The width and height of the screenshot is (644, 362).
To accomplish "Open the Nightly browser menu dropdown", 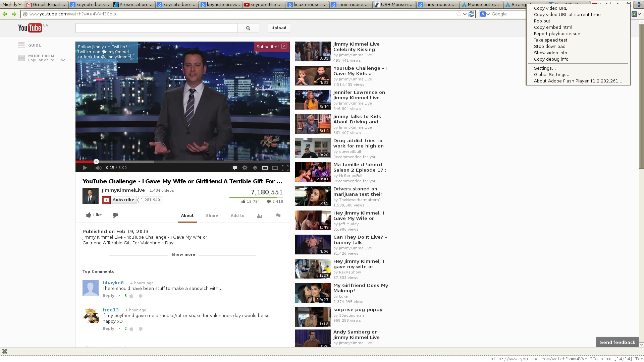I will click(x=12, y=4).
